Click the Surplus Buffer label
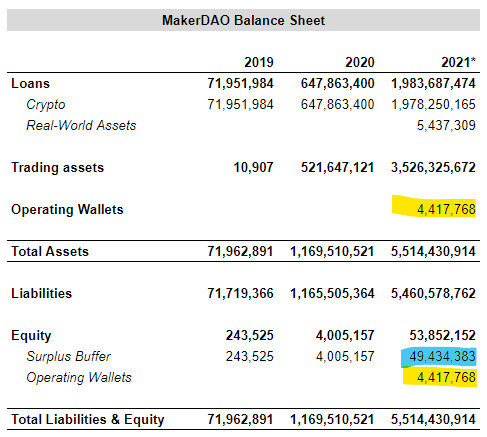 coord(68,356)
